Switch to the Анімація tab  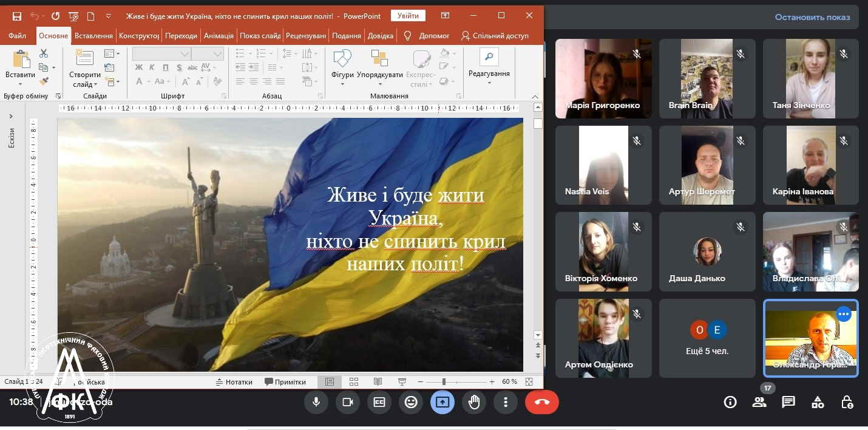pyautogui.click(x=219, y=36)
